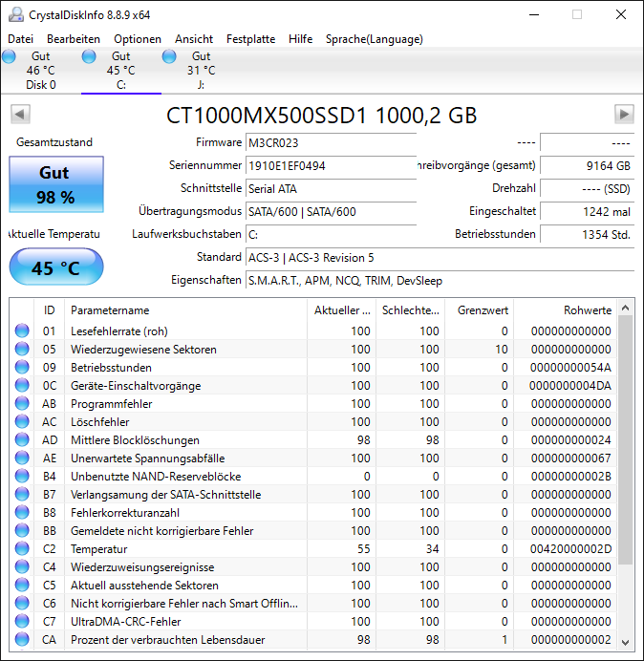
Task: Click status orb for Wiederzugewiesene Sektoren
Action: point(22,349)
